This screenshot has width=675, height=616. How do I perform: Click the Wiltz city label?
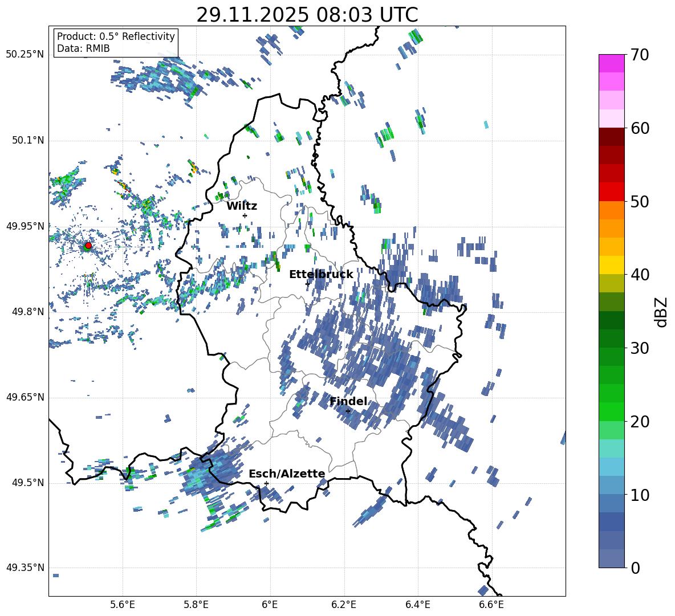[x=242, y=206]
